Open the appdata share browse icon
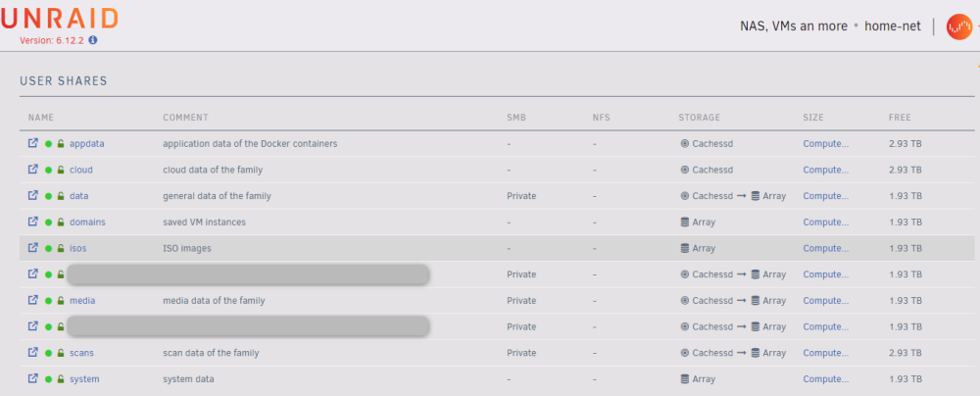This screenshot has height=396, width=980. (33, 143)
